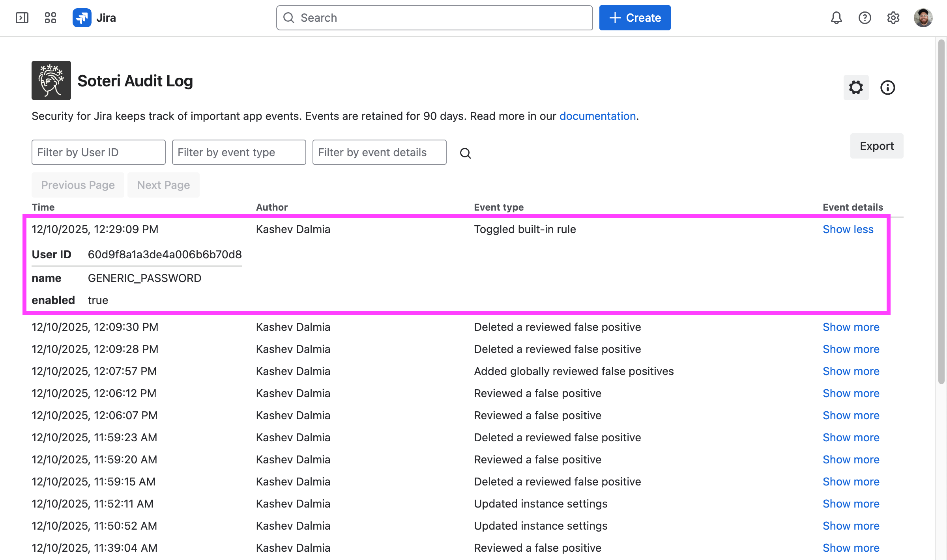Expand the 11:52:11 AM Updated instance settings row

(851, 504)
